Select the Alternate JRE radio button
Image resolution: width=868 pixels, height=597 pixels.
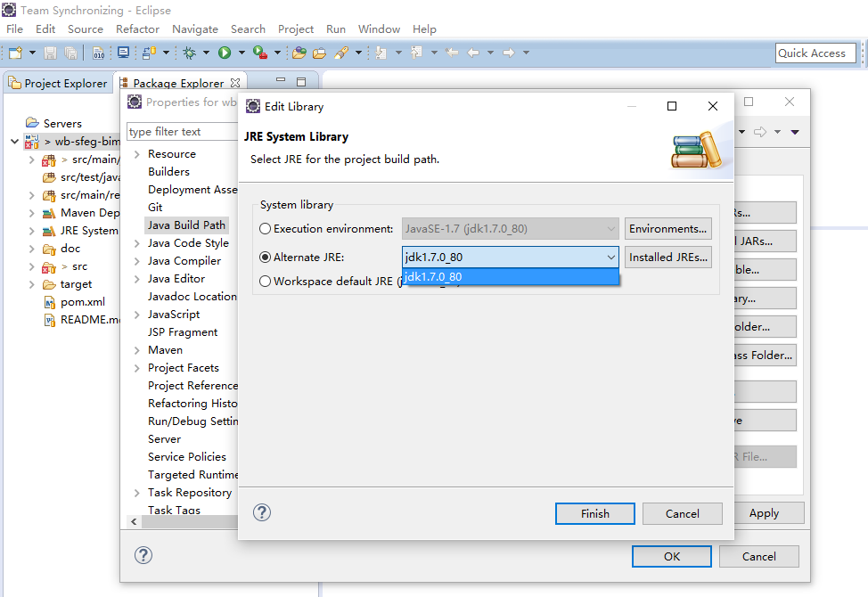click(x=266, y=258)
